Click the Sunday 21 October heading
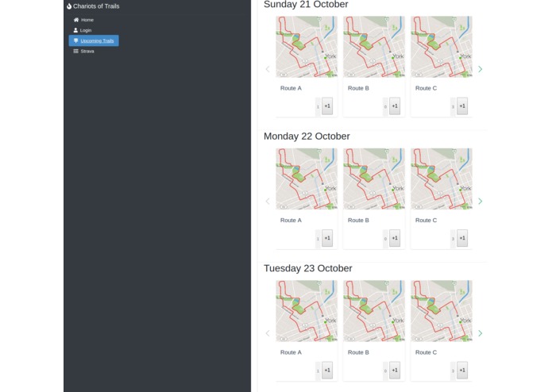552x392 pixels. (x=306, y=4)
